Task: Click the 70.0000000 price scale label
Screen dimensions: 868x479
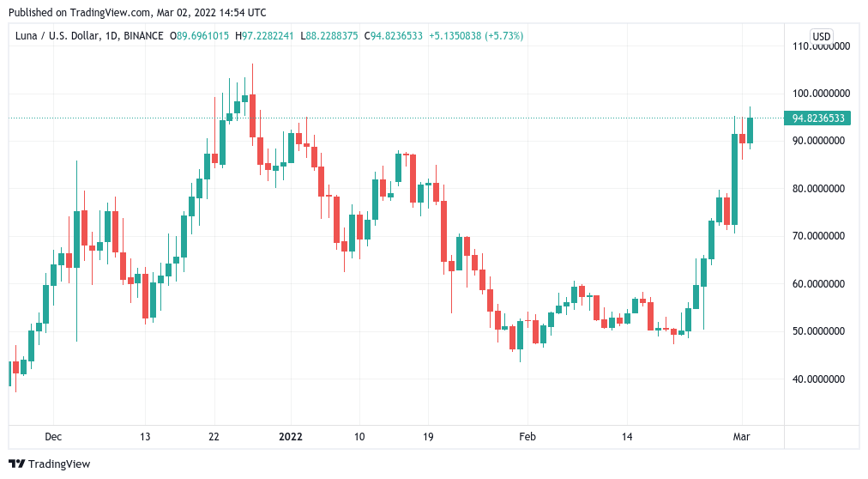Action: pos(821,235)
